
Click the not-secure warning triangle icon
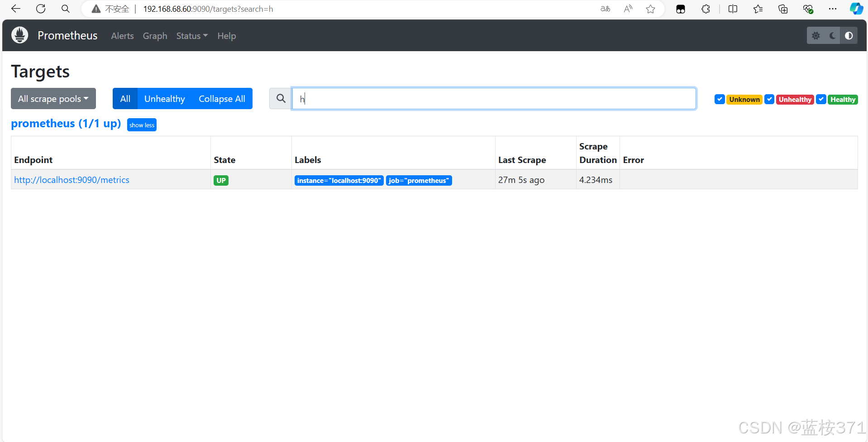click(96, 9)
